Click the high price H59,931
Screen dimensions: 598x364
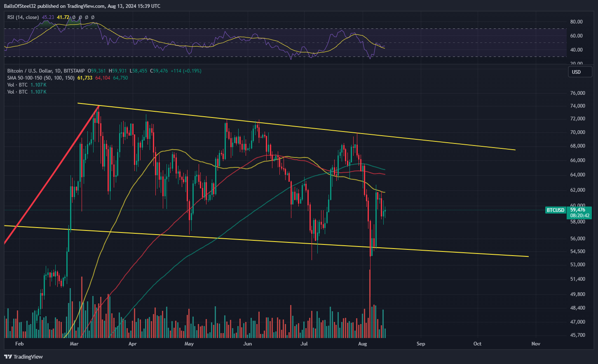click(117, 71)
